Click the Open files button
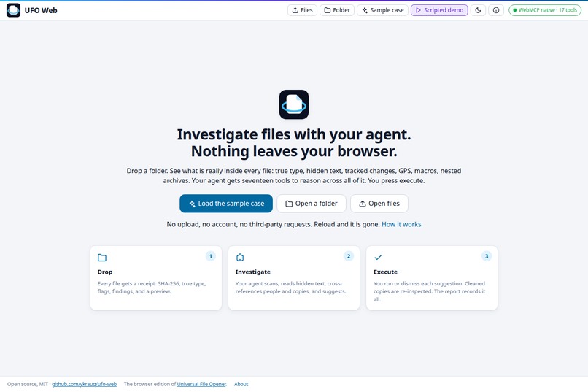The image size is (588, 392). (379, 204)
